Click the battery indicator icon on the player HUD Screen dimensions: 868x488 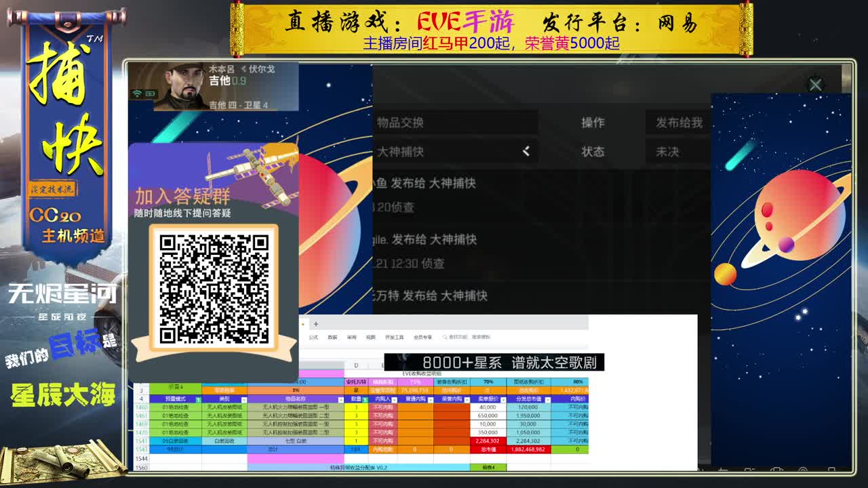[150, 94]
